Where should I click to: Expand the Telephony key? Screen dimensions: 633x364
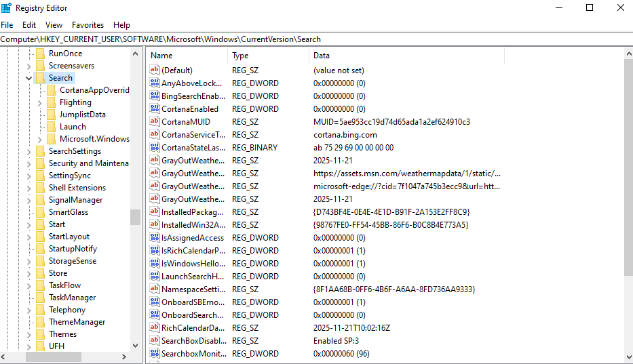(x=28, y=310)
